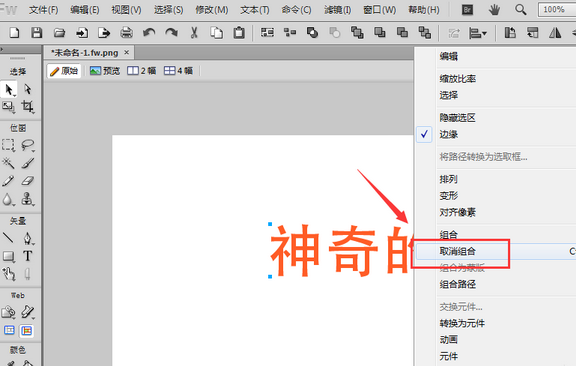Select the Brush tool

click(28, 163)
